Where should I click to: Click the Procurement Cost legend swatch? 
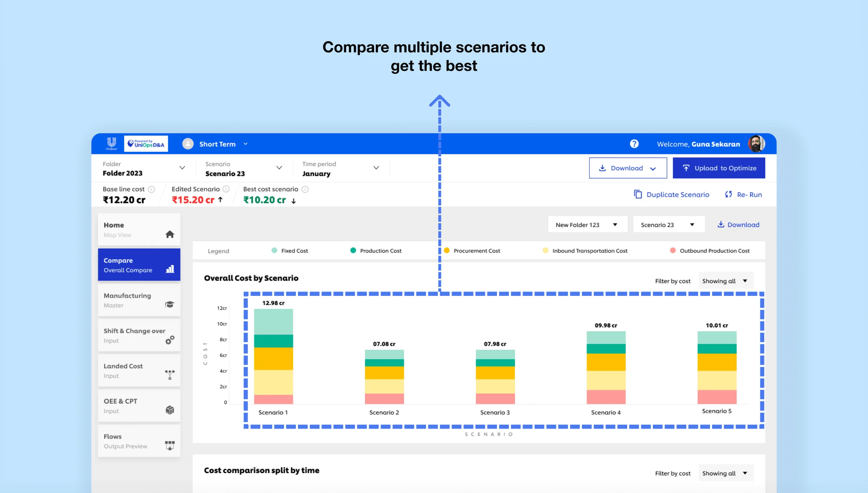click(x=447, y=250)
